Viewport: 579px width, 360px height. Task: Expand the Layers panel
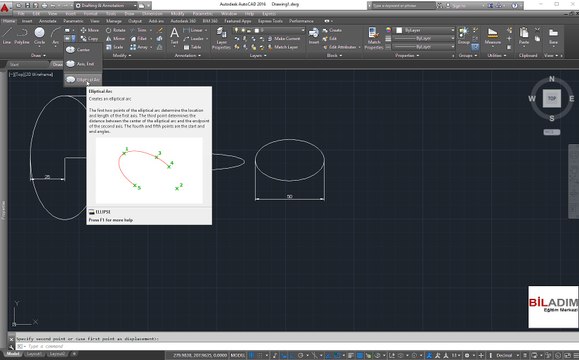(x=258, y=55)
